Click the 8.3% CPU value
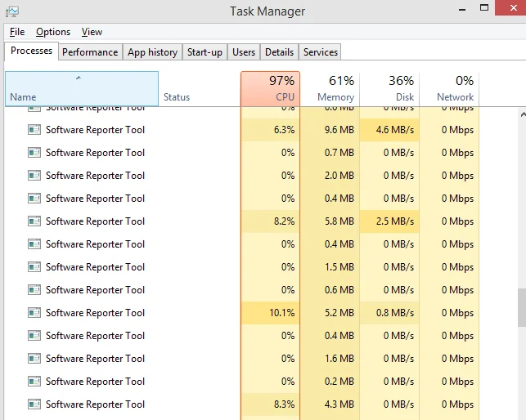The height and width of the screenshot is (420, 526). pos(284,404)
